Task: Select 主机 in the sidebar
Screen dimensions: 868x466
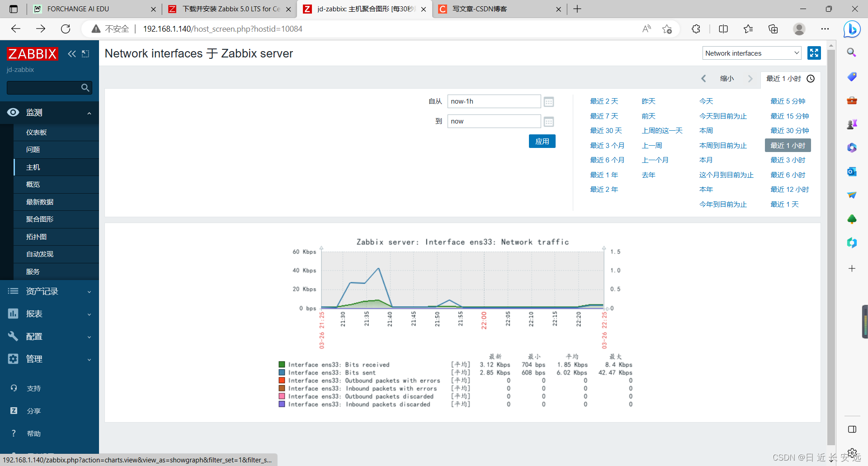Action: pyautogui.click(x=57, y=167)
